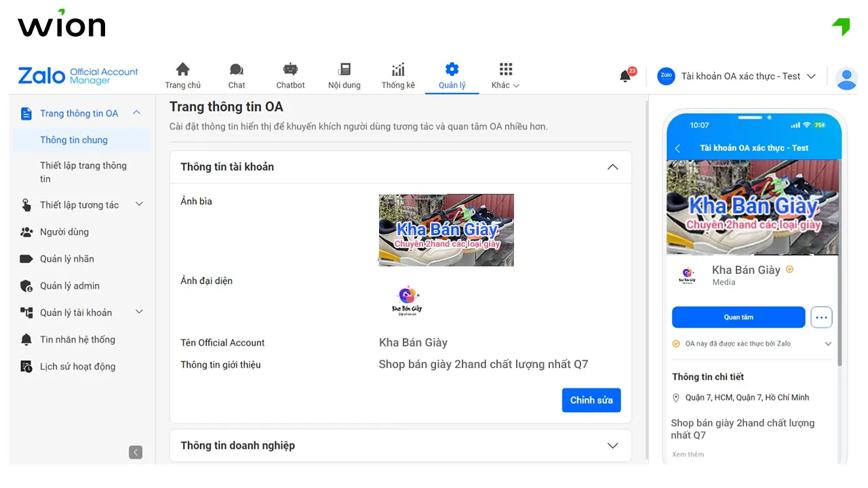This screenshot has width=868, height=488.
Task: Open the user profile avatar
Action: pyautogui.click(x=846, y=78)
